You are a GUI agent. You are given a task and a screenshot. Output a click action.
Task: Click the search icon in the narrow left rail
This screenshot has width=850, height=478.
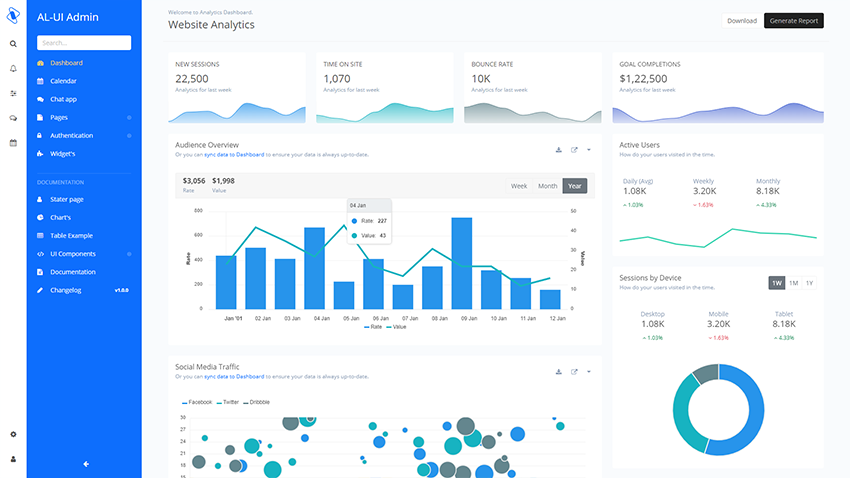(13, 44)
